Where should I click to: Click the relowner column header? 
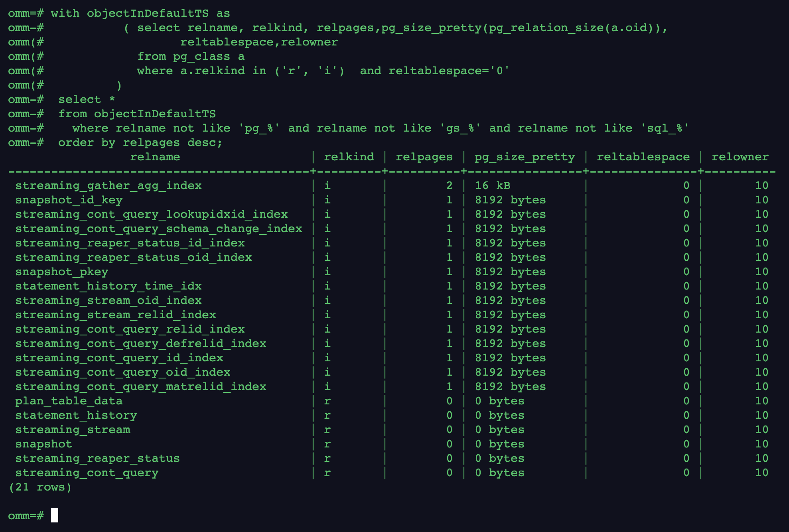click(x=740, y=157)
